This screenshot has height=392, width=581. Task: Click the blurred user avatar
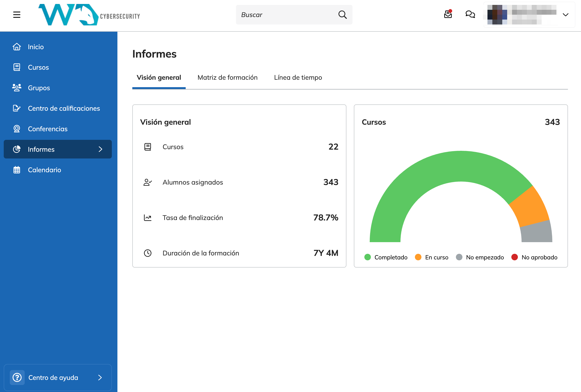[x=497, y=15]
